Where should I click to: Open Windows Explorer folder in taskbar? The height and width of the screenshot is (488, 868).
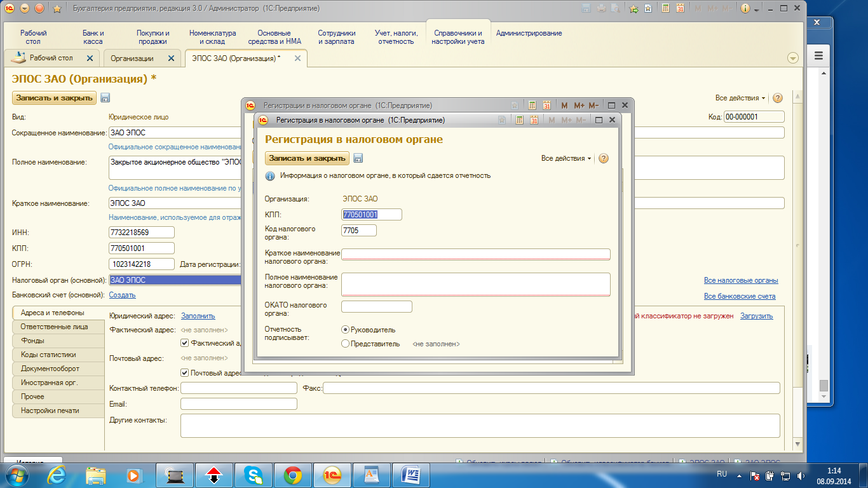[x=95, y=475]
